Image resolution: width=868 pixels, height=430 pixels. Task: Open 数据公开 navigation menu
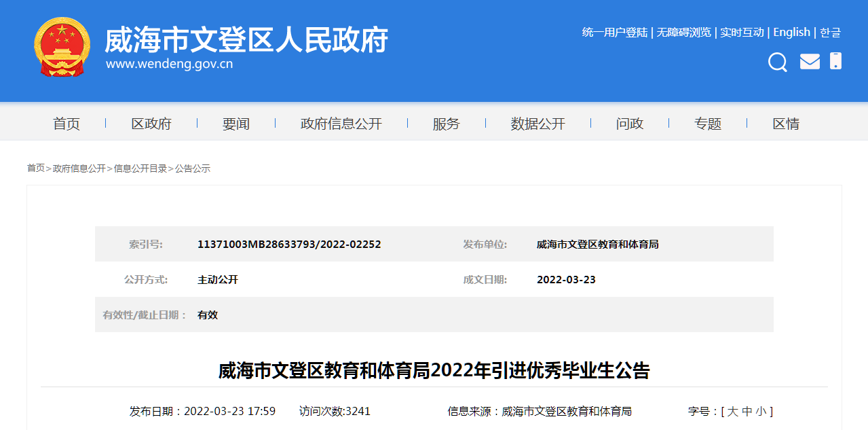tap(538, 124)
